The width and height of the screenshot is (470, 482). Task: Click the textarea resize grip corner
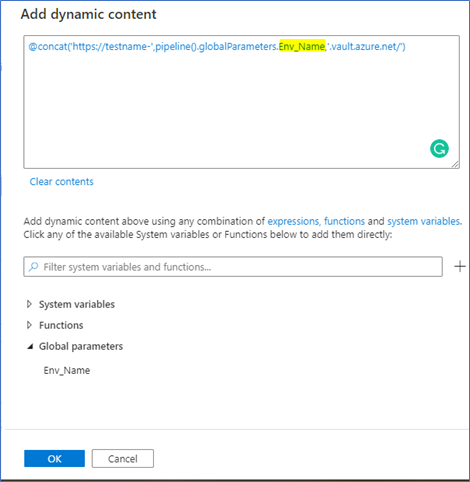tap(455, 164)
